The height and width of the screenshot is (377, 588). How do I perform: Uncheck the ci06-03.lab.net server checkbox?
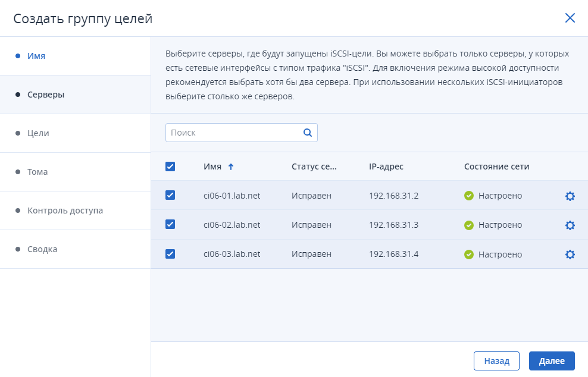click(170, 254)
